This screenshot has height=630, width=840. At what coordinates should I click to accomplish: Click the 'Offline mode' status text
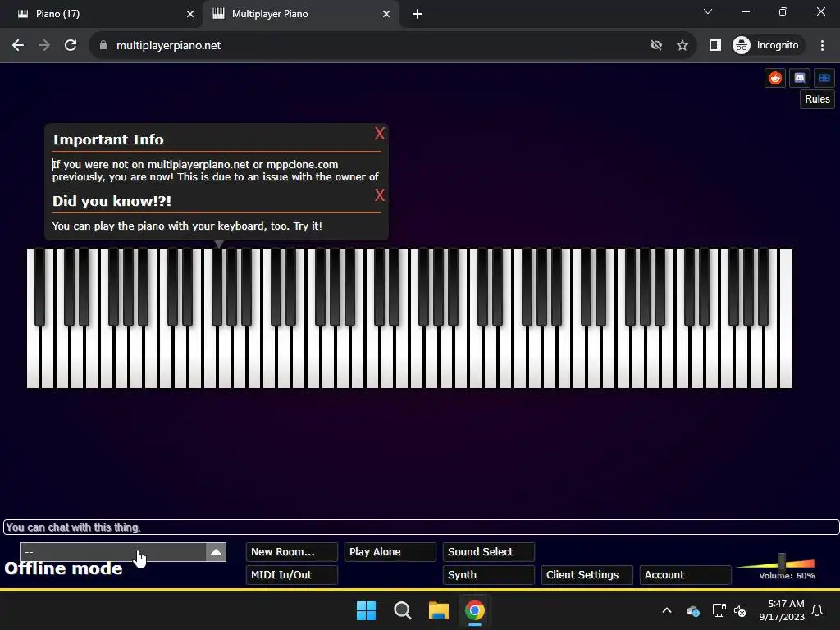pyautogui.click(x=63, y=569)
